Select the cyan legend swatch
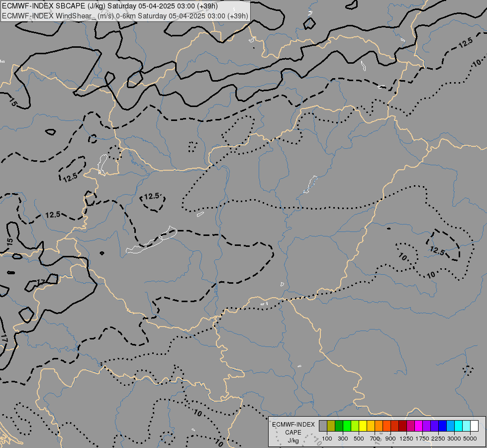Image resolution: width=487 pixels, height=448 pixels. [x=459, y=426]
